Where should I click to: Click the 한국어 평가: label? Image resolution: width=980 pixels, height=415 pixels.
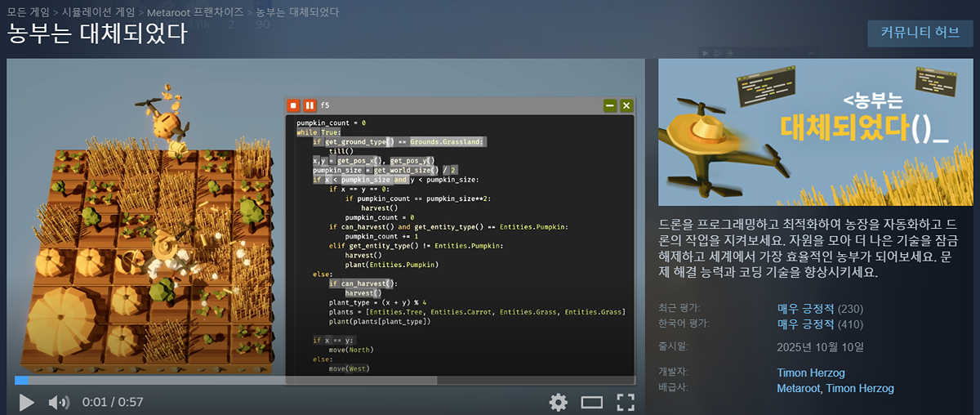[x=684, y=323]
